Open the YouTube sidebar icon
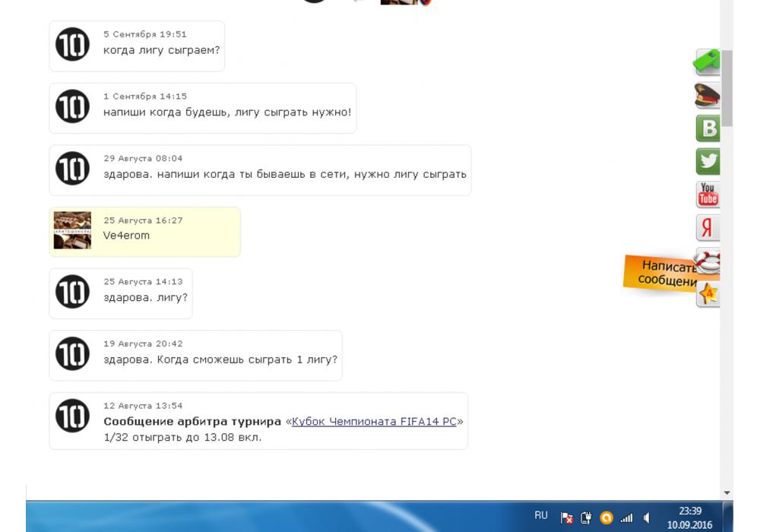 pos(708,195)
